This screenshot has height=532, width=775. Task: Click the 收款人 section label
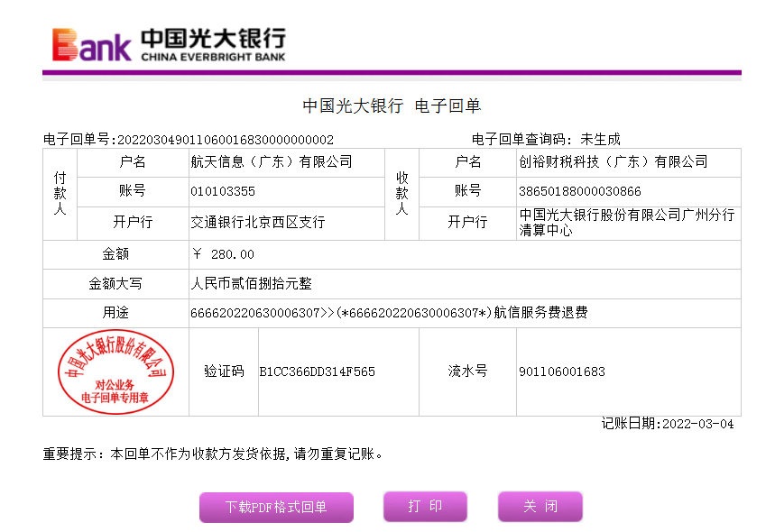tap(401, 194)
